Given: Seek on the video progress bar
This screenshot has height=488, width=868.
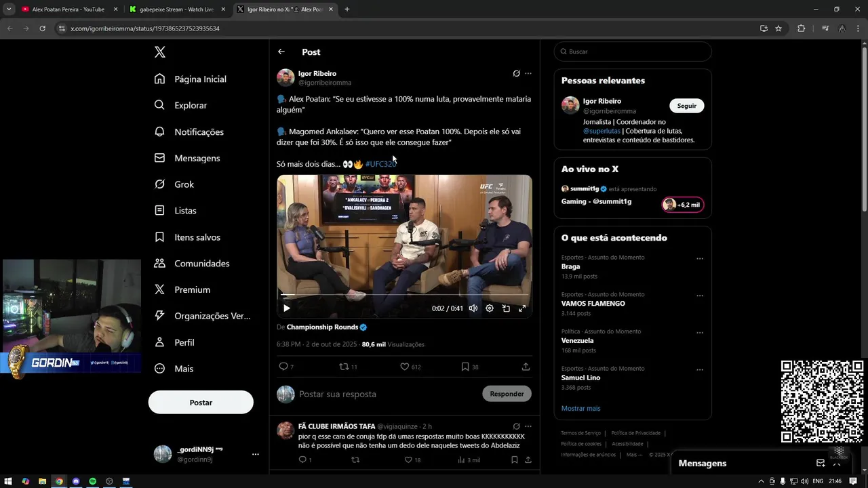Looking at the screenshot, I should (x=404, y=296).
